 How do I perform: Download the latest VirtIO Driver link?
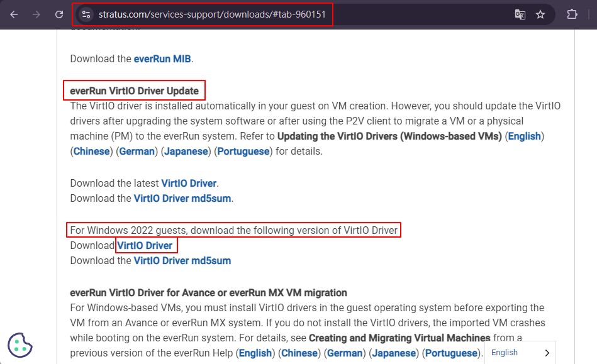[189, 184]
